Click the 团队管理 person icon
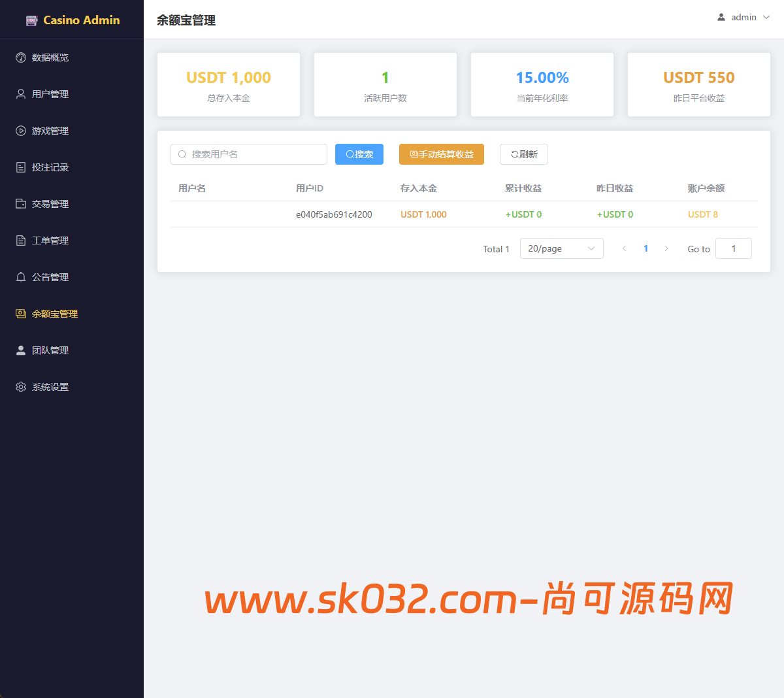The height and width of the screenshot is (698, 784). 21,350
